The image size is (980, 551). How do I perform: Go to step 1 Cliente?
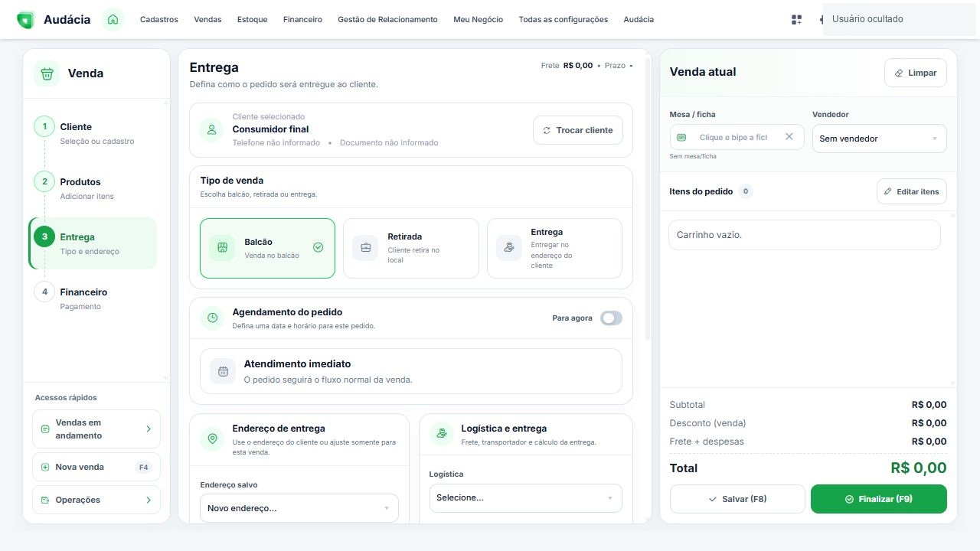pyautogui.click(x=93, y=133)
